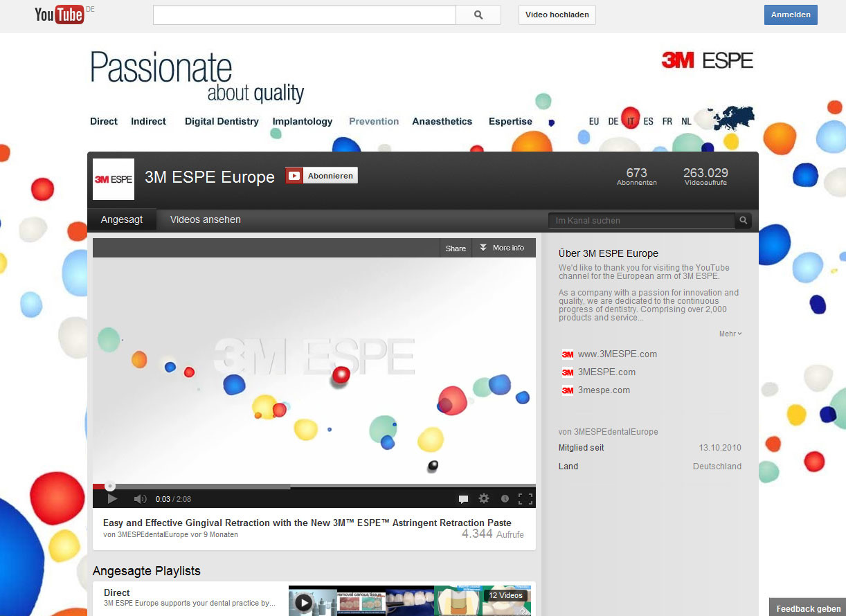846x616 pixels.
Task: Click the 13.10.2010 member date
Action: 720,448
